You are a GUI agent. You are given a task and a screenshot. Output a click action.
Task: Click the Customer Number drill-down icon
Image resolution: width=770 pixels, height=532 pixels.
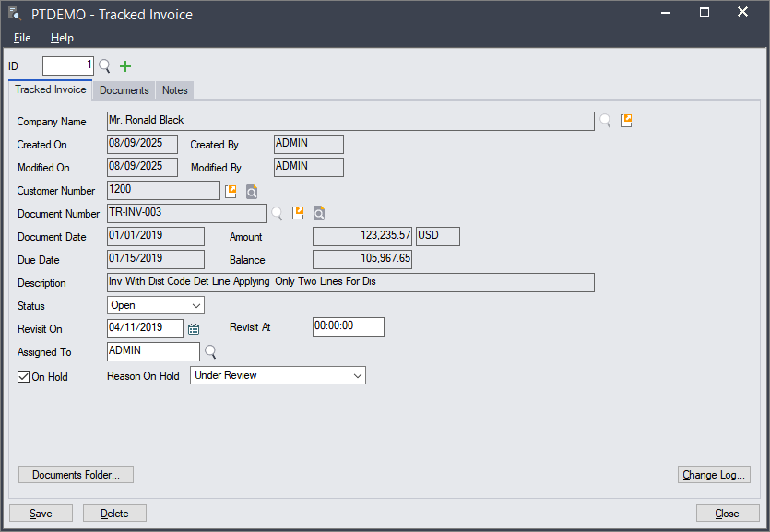(231, 191)
